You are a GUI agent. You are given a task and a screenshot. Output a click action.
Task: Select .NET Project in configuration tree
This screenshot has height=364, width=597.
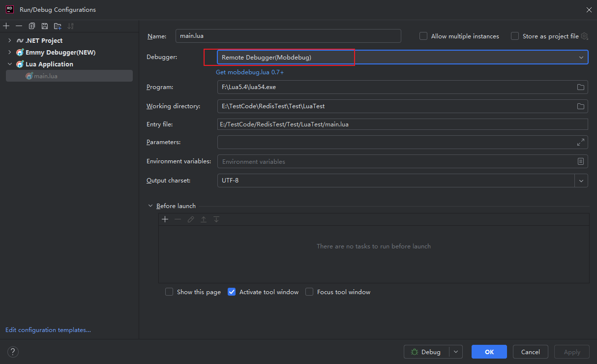click(x=44, y=40)
